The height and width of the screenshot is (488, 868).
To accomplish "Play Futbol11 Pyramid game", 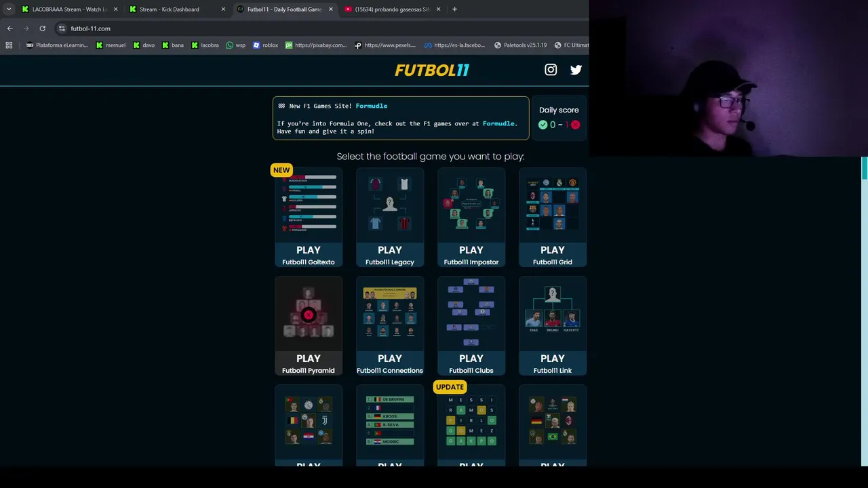I will pyautogui.click(x=309, y=363).
